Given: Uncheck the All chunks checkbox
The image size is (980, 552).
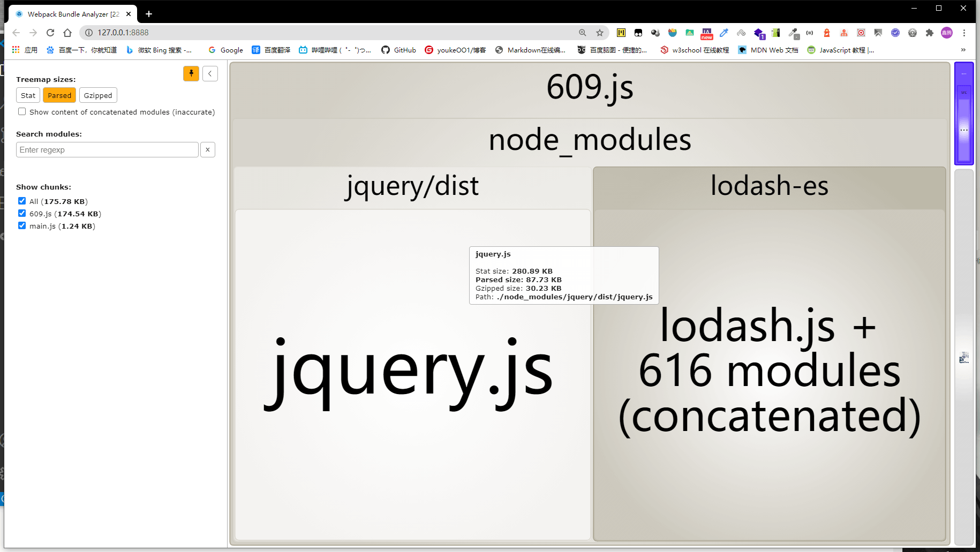Looking at the screenshot, I should (x=22, y=201).
